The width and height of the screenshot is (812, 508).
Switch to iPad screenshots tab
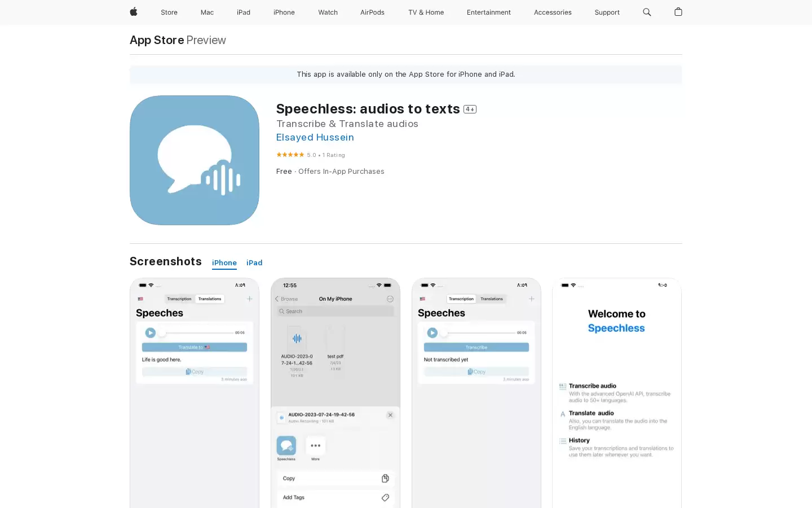(254, 263)
